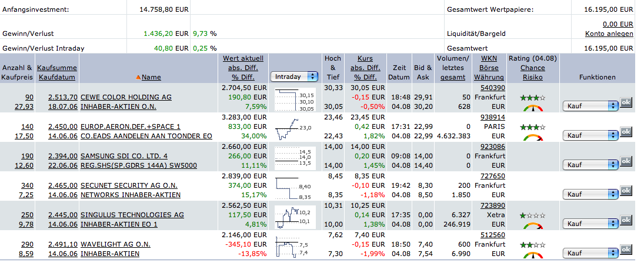The width and height of the screenshot is (644, 269).
Task: Click the risk gauge for SINGULUS TECHNOLOGIES
Action: click(532, 225)
